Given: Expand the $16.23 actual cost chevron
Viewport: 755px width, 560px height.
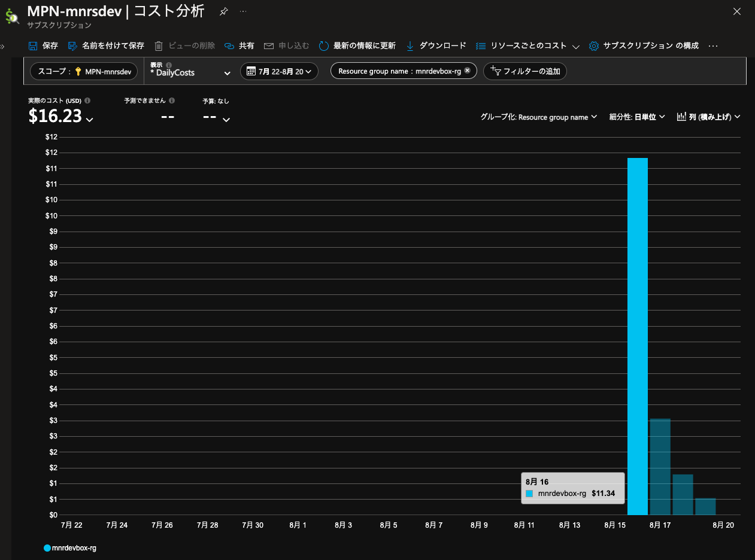Looking at the screenshot, I should (x=90, y=120).
